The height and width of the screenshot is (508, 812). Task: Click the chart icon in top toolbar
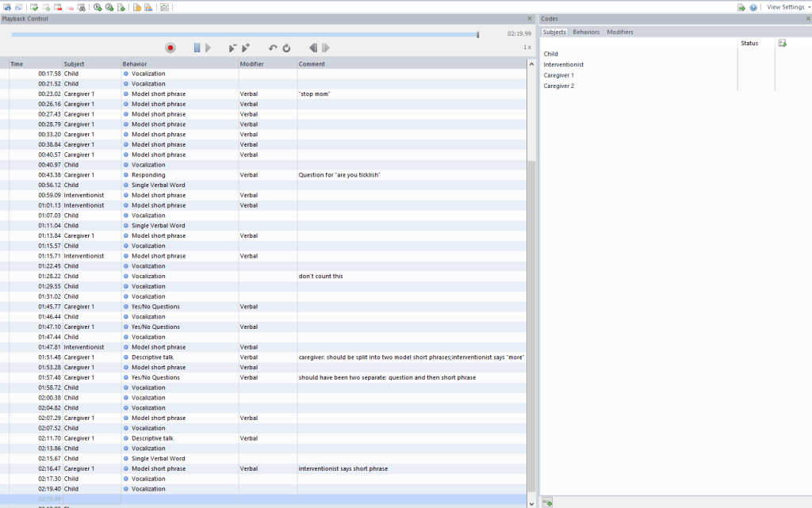(x=164, y=7)
